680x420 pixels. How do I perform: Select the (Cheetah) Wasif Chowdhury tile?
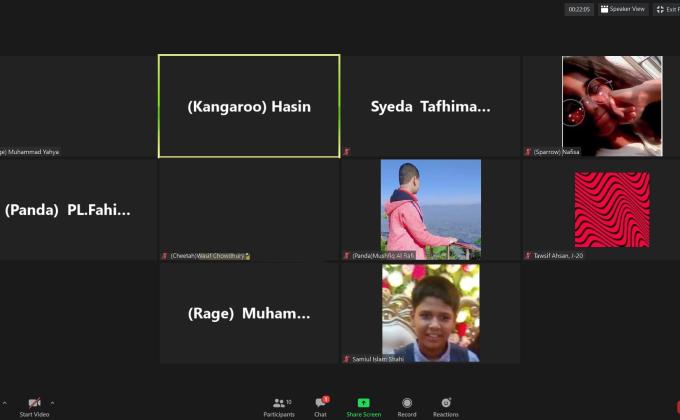tap(249, 210)
